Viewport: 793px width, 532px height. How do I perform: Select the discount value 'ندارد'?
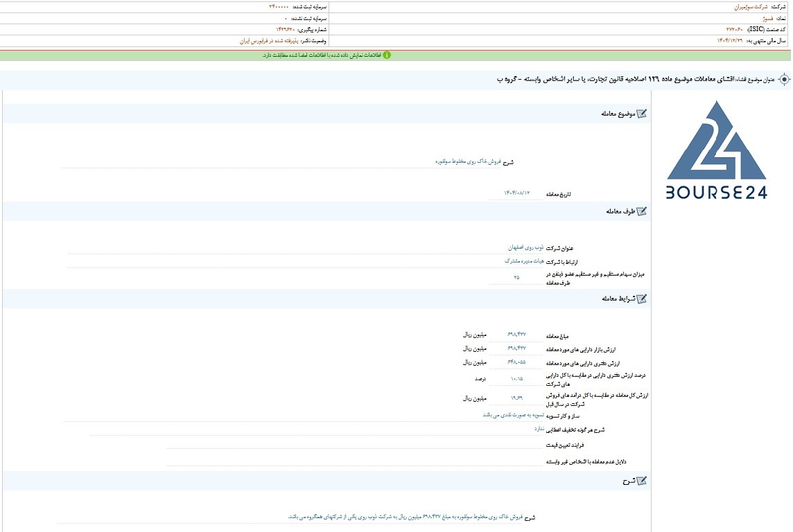click(539, 429)
